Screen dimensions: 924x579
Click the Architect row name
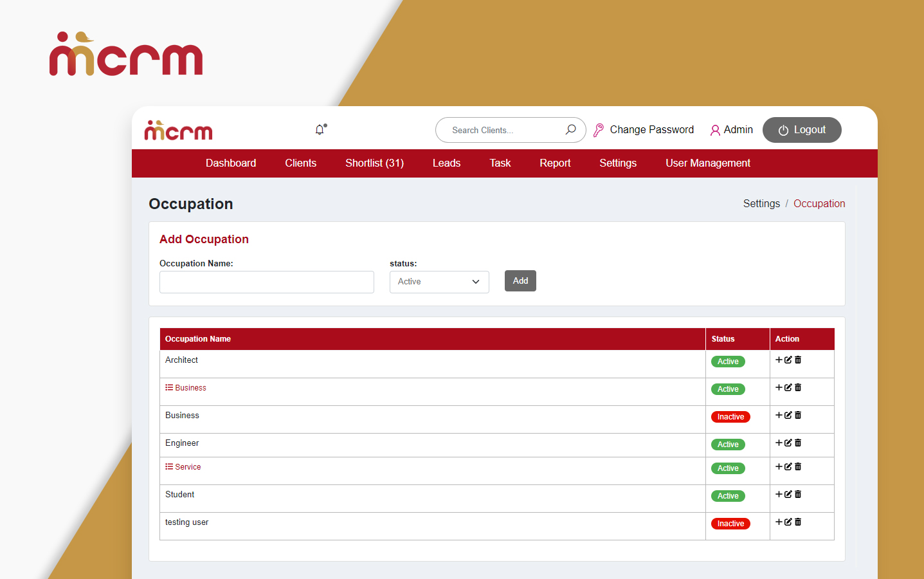181,360
